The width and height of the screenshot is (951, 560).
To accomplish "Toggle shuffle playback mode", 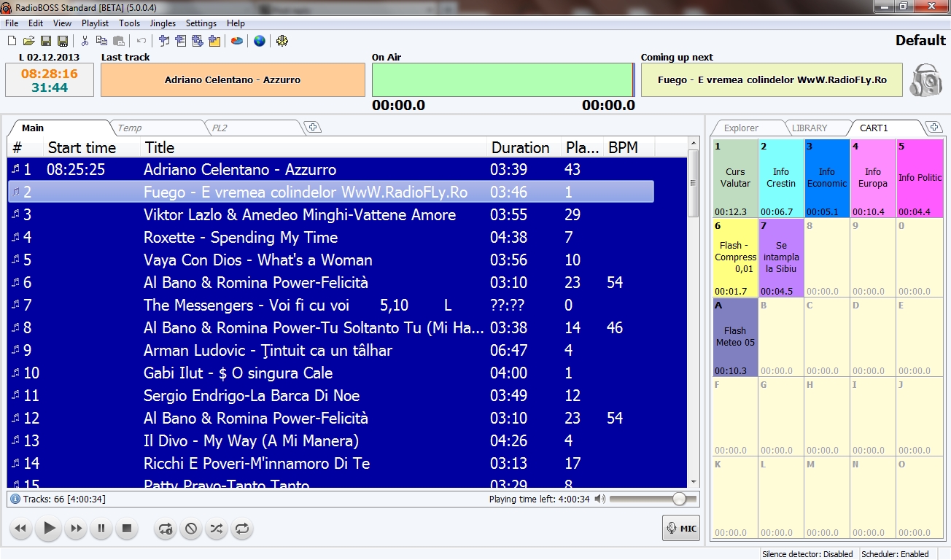I will pyautogui.click(x=216, y=529).
